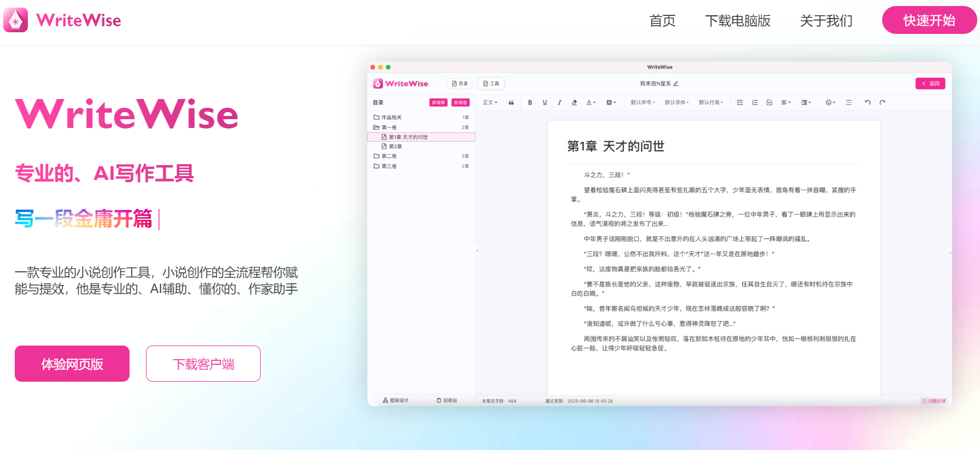Click the 最近更新 timestamp in status bar
The image size is (980, 450).
pos(579,401)
